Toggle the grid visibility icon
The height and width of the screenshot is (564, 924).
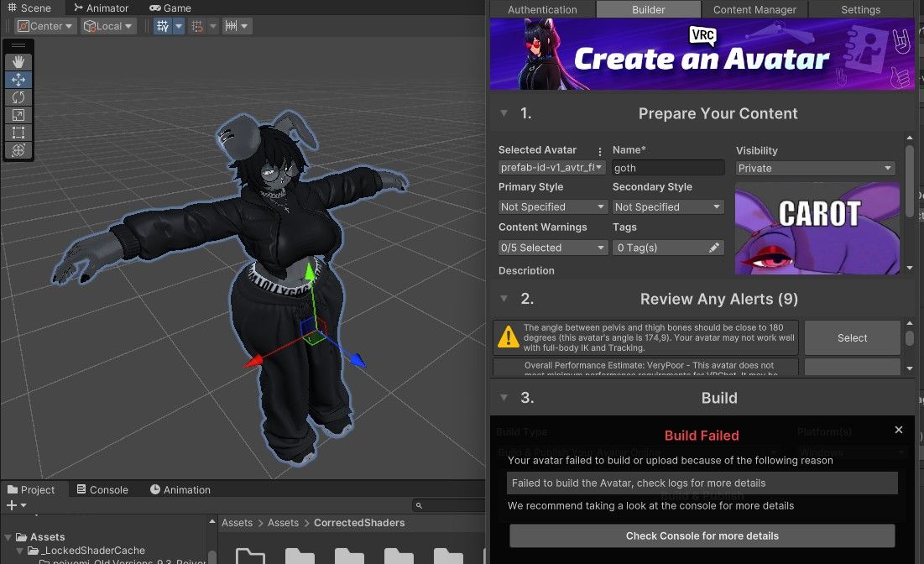163,26
